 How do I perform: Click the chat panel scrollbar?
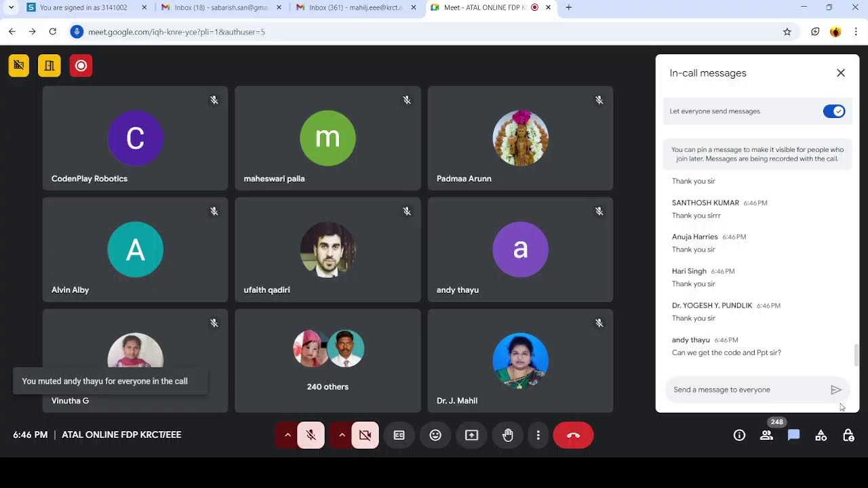[856, 354]
